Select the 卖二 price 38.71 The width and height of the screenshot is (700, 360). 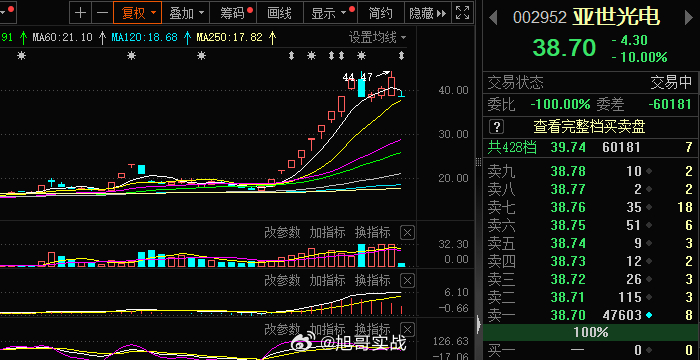click(x=568, y=297)
